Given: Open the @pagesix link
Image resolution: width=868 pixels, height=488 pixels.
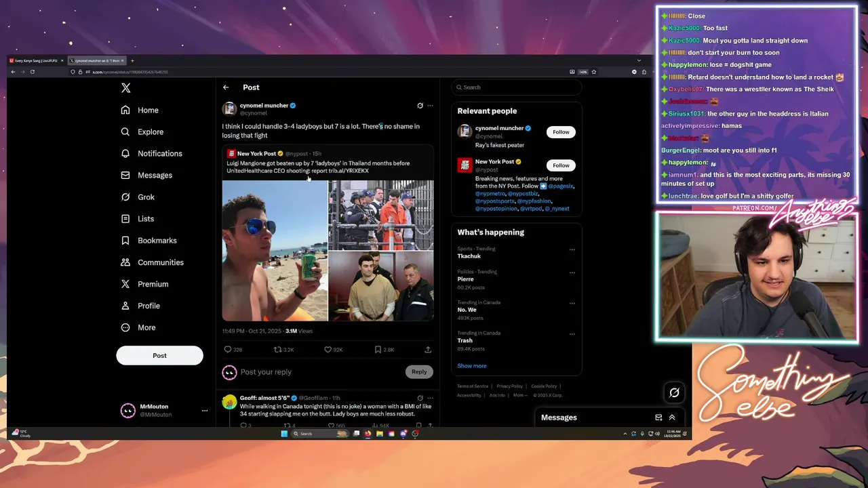Looking at the screenshot, I should (561, 186).
